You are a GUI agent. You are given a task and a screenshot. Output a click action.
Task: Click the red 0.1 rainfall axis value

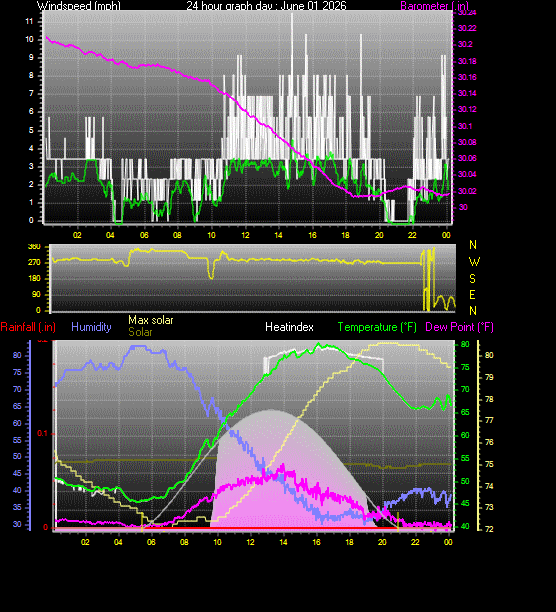click(x=42, y=433)
